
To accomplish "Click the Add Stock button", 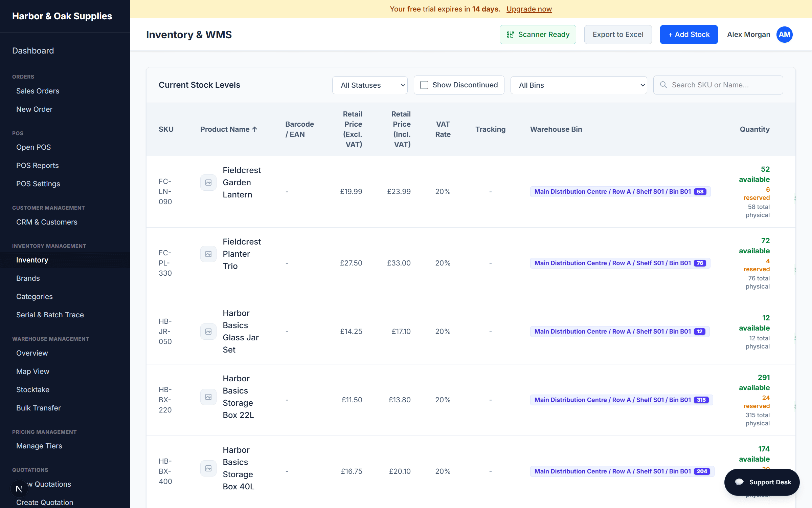I will pos(689,35).
